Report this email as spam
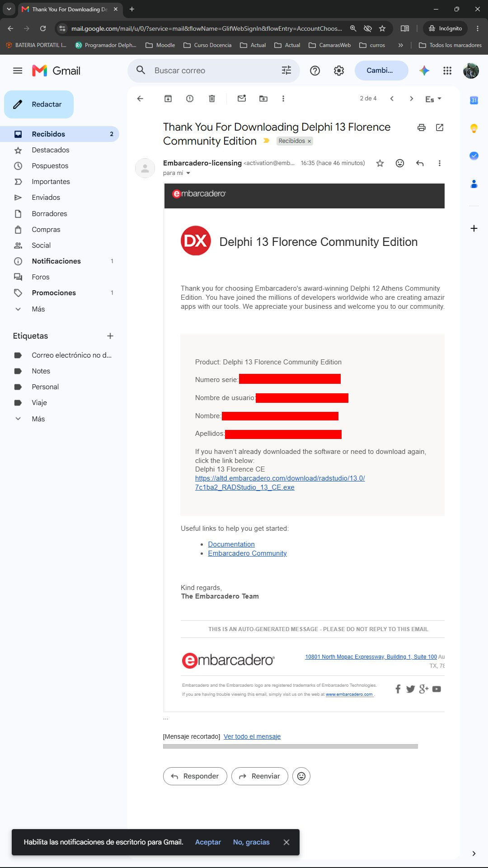The image size is (488, 868). coord(190,99)
